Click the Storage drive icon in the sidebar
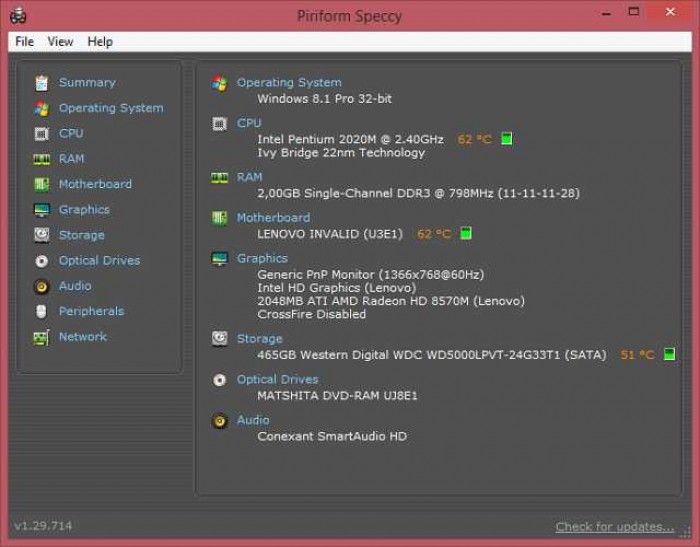This screenshot has width=700, height=547. click(x=42, y=235)
